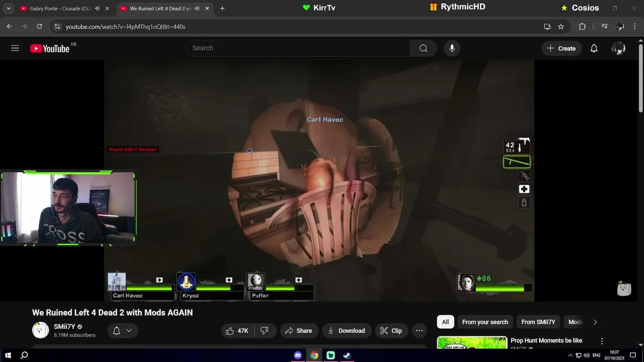Click the video title text
This screenshot has height=362, width=644.
click(x=112, y=313)
